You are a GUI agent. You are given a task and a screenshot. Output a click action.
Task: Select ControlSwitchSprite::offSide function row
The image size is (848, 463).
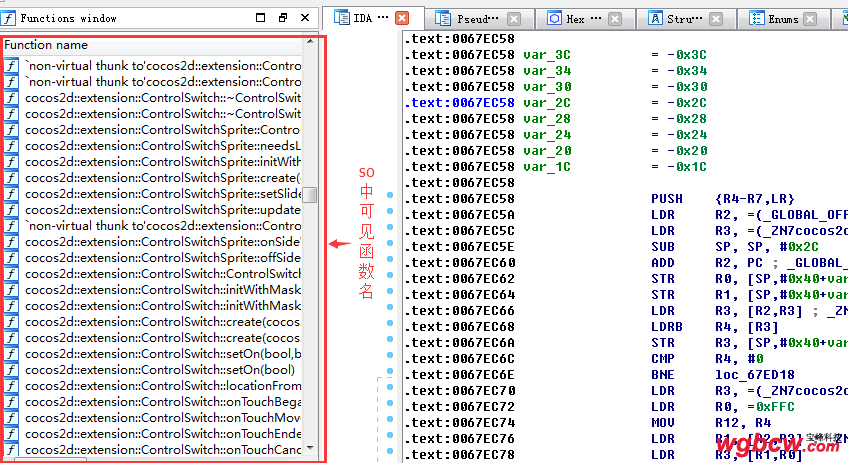152,258
